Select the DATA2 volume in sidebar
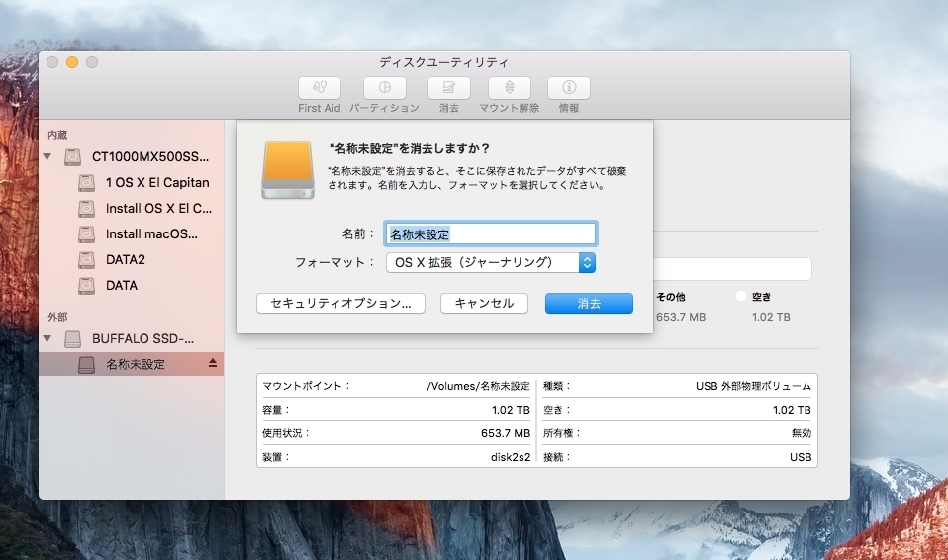The width and height of the screenshot is (948, 560). click(125, 259)
